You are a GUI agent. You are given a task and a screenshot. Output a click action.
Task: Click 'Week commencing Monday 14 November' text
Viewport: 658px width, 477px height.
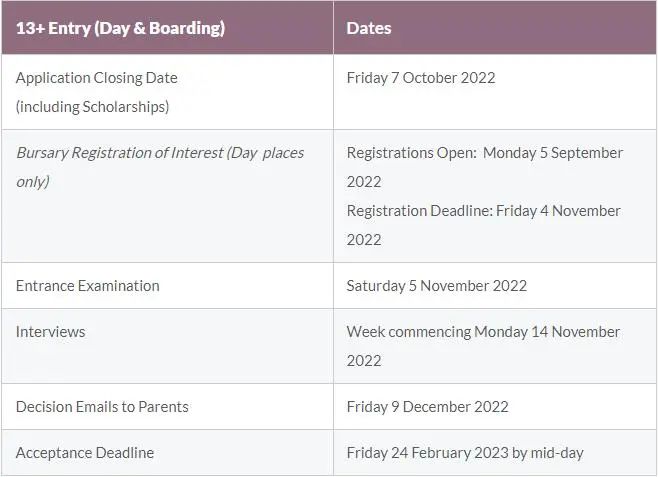(x=483, y=332)
